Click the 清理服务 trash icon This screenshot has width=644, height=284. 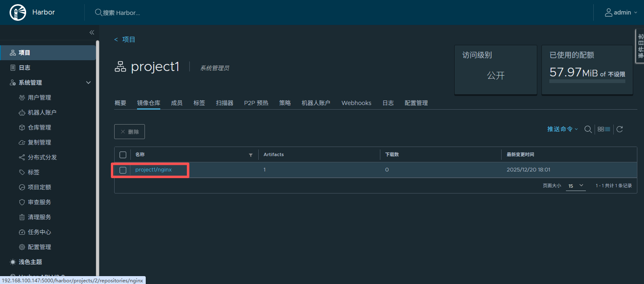22,217
